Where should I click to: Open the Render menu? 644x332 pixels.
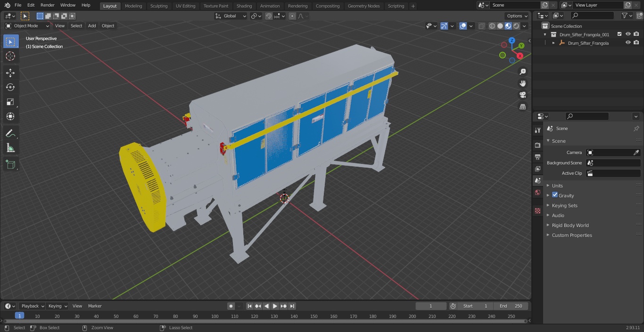[x=48, y=5]
